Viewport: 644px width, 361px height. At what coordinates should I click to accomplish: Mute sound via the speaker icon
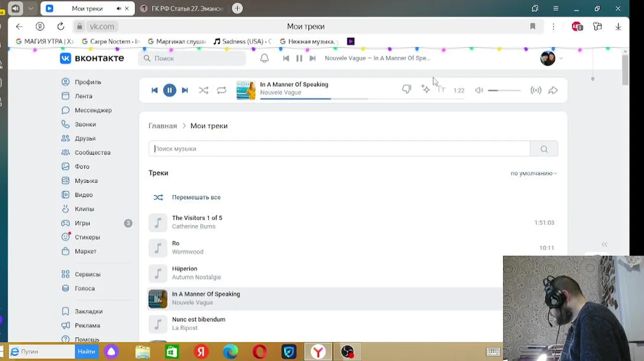point(479,90)
